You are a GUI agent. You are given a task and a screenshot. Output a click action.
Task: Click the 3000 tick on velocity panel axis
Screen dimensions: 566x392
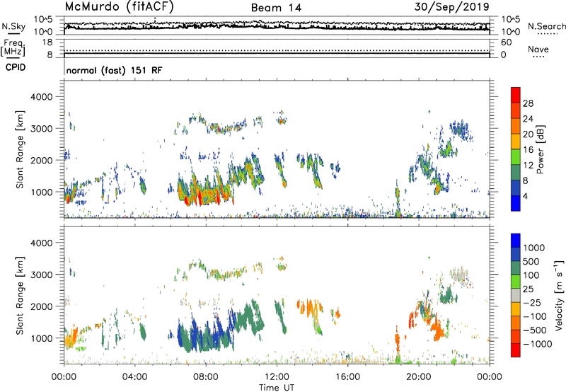click(x=41, y=275)
